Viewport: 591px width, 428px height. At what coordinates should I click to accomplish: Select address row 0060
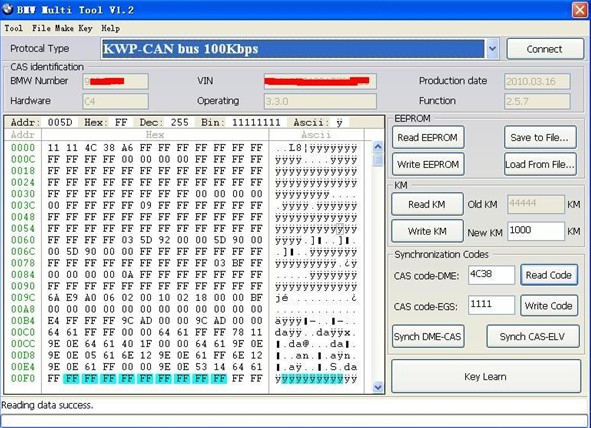pyautogui.click(x=23, y=240)
